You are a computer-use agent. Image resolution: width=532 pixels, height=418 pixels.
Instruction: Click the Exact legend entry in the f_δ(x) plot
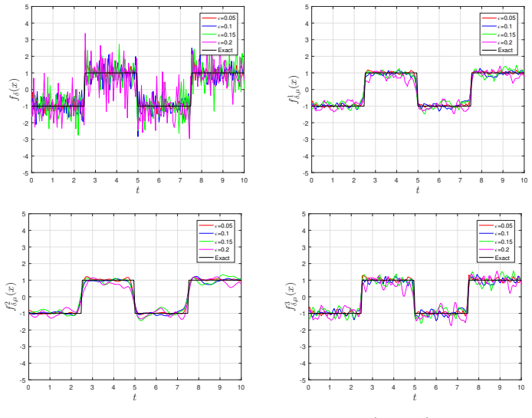pos(217,51)
